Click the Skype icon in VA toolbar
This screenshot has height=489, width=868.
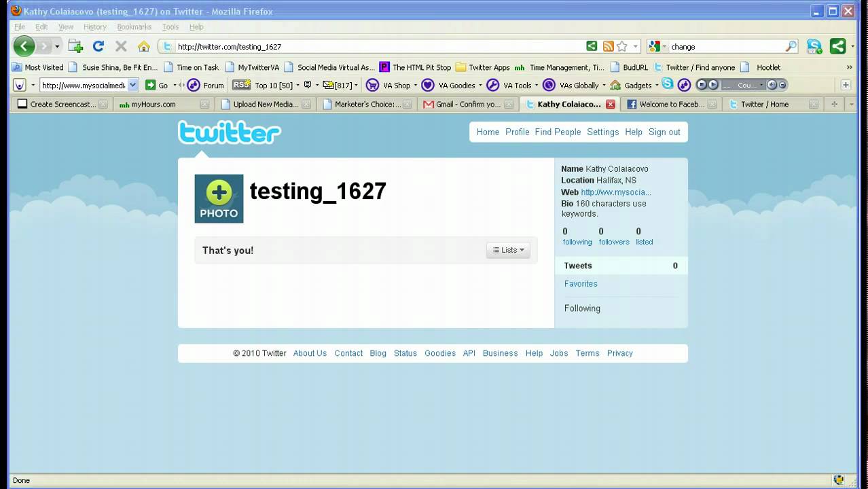click(x=668, y=84)
